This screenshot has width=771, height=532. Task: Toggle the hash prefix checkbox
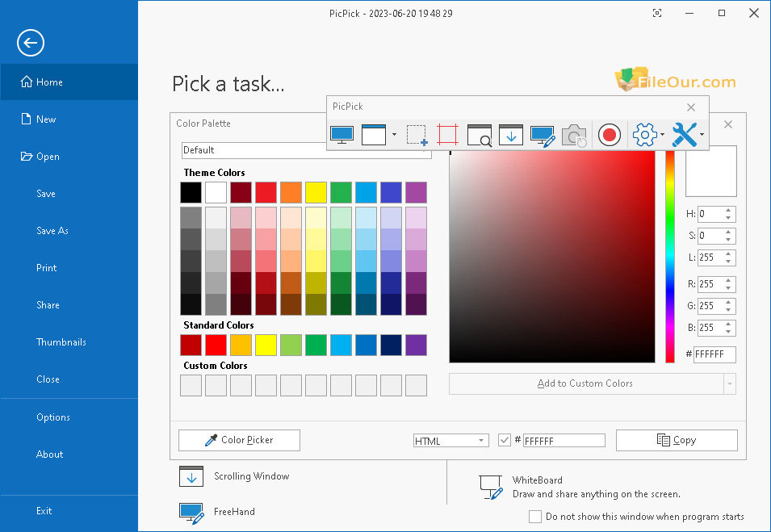pos(505,440)
